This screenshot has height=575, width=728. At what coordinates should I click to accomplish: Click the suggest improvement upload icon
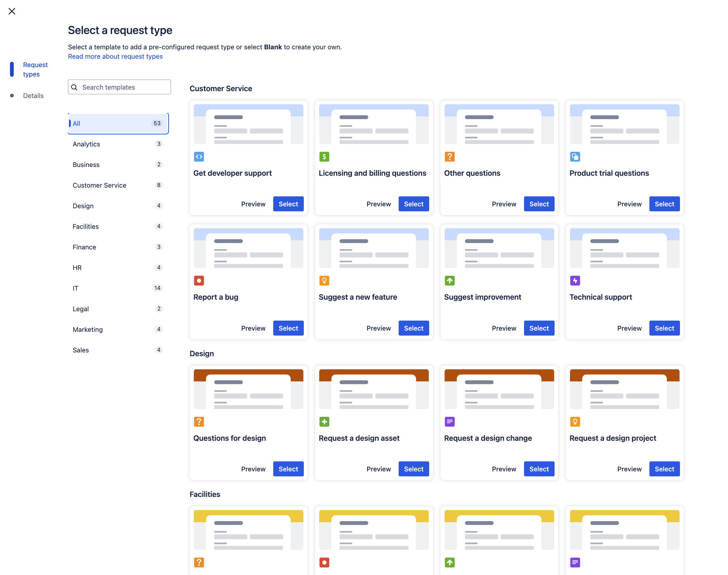coord(450,280)
